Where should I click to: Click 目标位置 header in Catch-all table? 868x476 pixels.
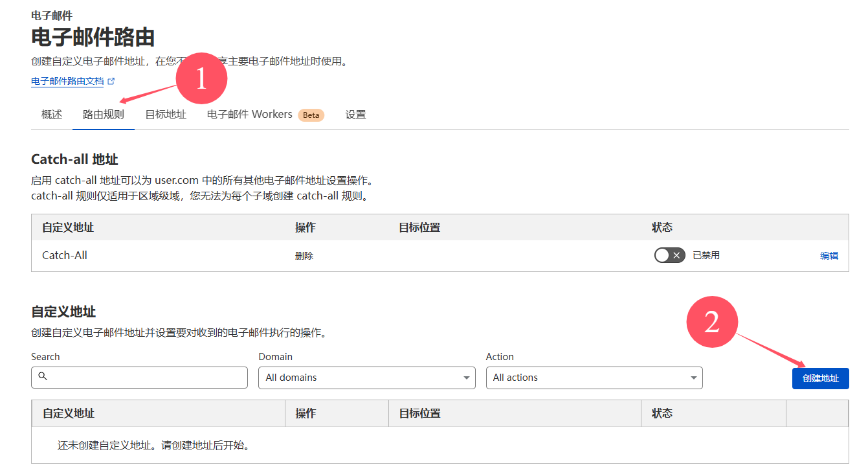[x=419, y=227]
